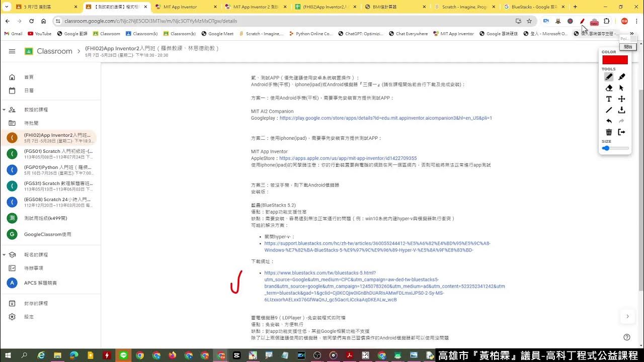Collapse 教授的課程 section

click(x=4, y=110)
